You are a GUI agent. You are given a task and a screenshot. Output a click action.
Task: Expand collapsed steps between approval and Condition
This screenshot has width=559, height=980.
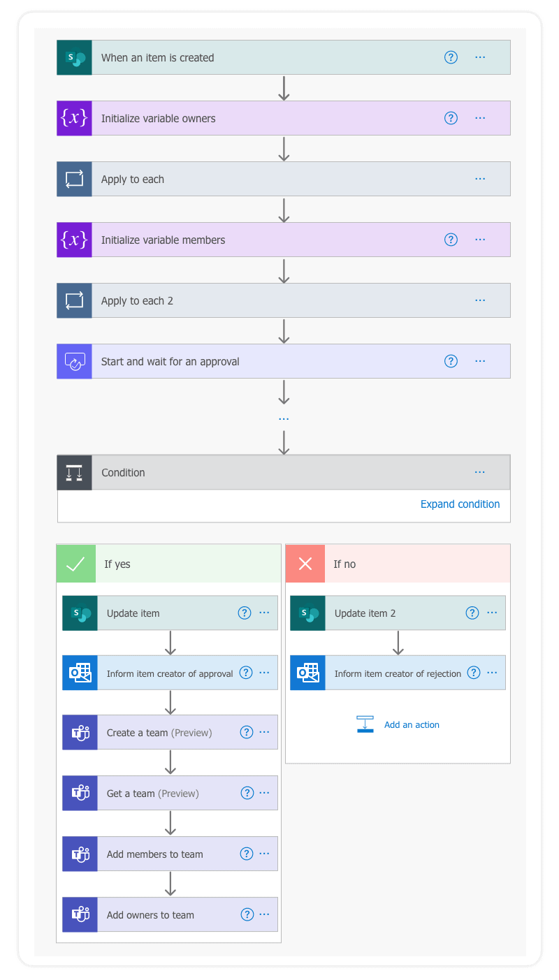(284, 418)
